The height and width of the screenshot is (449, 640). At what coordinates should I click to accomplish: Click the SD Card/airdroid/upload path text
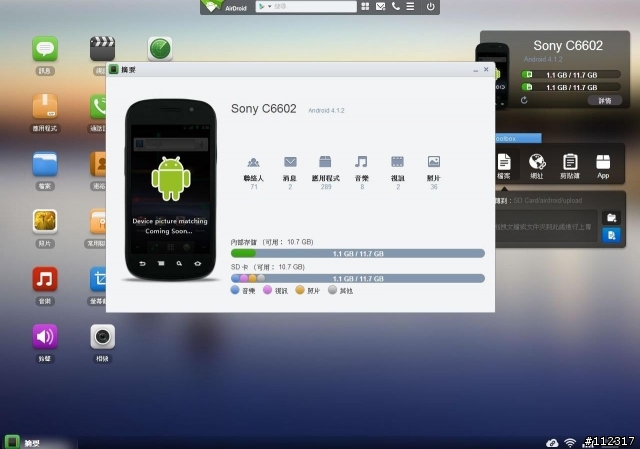coord(547,200)
